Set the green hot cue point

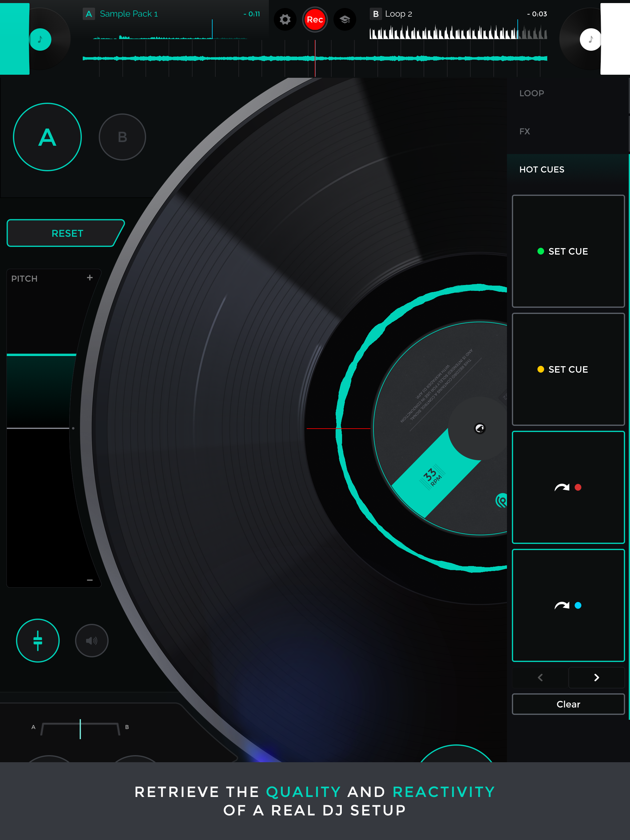coord(568,251)
